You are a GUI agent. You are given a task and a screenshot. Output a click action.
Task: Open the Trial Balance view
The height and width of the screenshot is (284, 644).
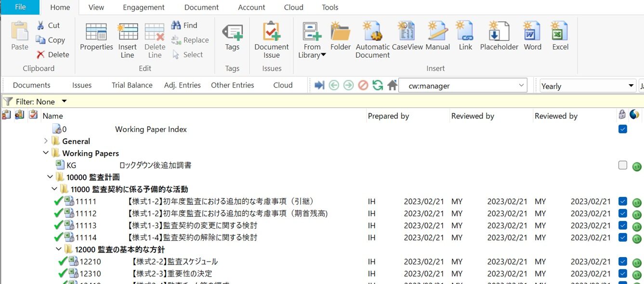(x=131, y=85)
